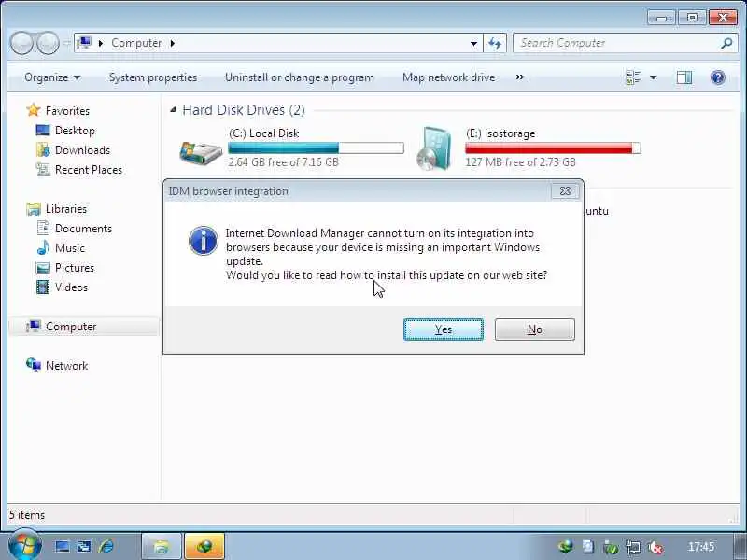Click the (C:) Local Disk label
The height and width of the screenshot is (560, 747).
(x=264, y=133)
